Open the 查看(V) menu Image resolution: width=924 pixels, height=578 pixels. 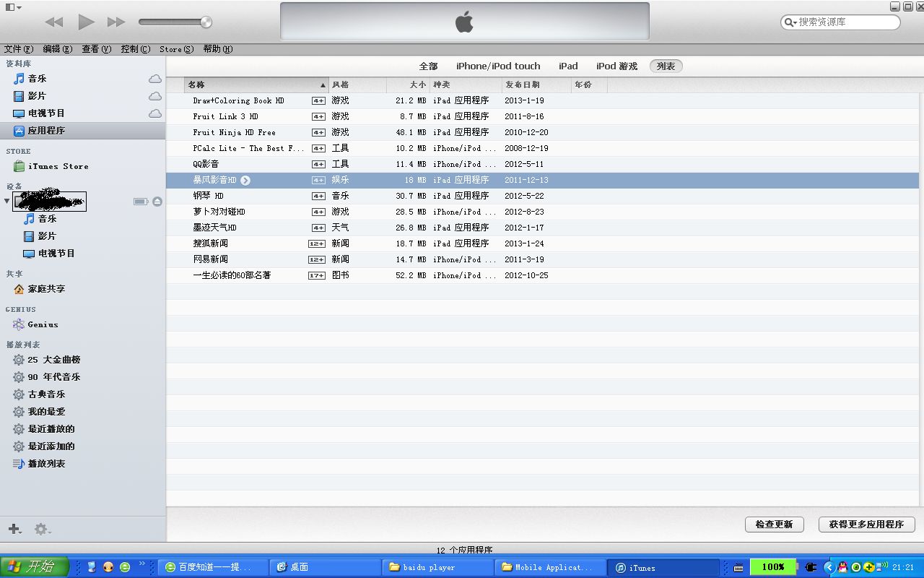coord(97,49)
